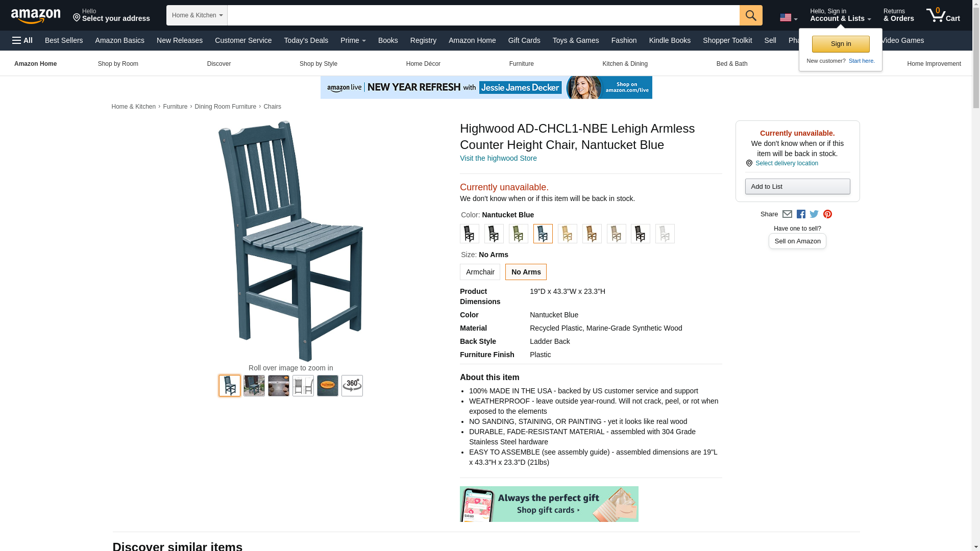Open the All hamburger menu
The height and width of the screenshot is (551, 980).
click(22, 40)
